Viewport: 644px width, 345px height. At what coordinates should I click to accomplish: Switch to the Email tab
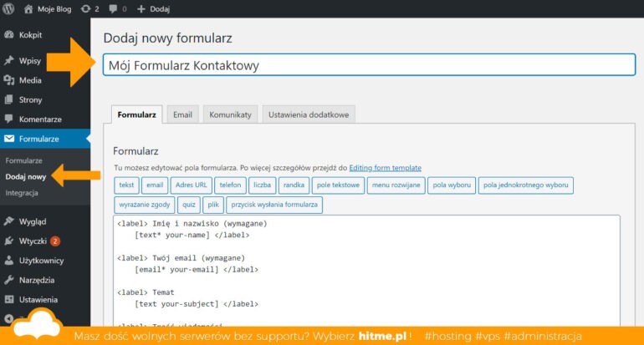[x=183, y=114]
